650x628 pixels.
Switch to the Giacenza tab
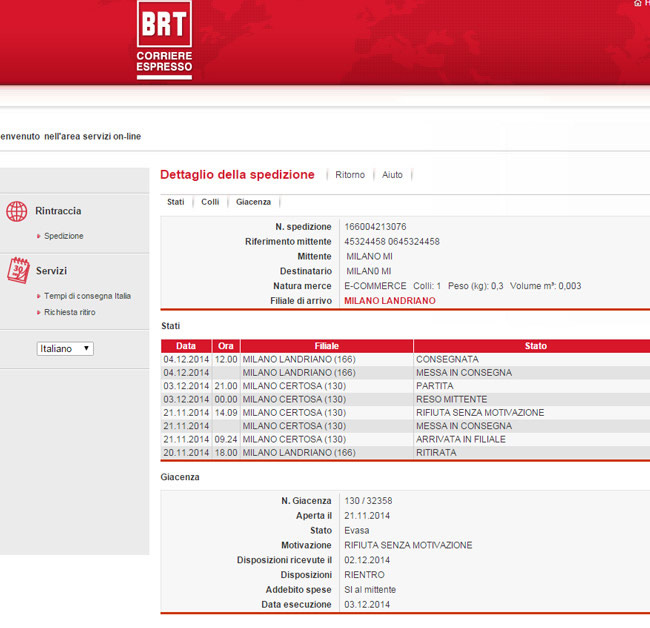(x=253, y=202)
